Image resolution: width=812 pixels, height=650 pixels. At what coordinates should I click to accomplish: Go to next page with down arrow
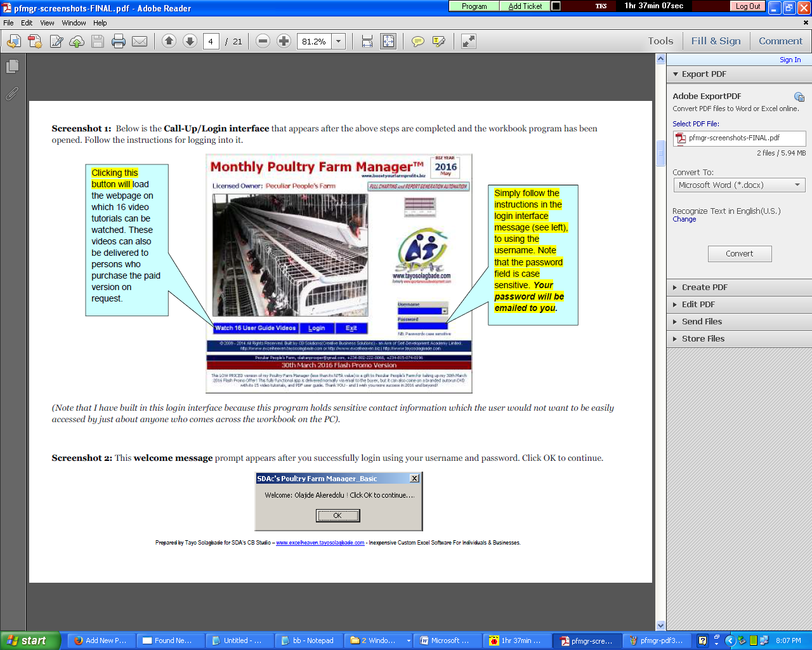tap(190, 41)
